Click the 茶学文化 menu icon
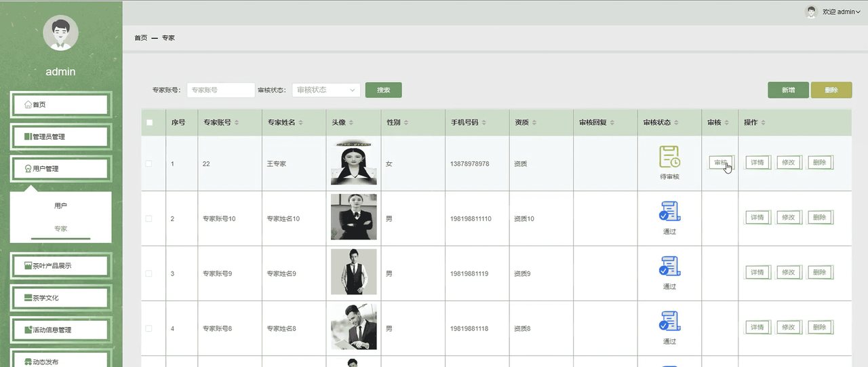This screenshot has height=367, width=868. [x=28, y=298]
